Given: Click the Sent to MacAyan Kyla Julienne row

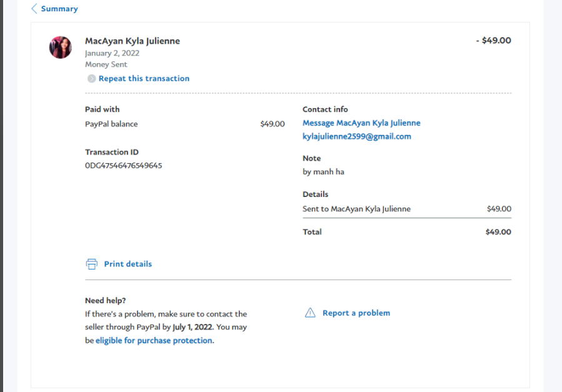Looking at the screenshot, I should 356,209.
